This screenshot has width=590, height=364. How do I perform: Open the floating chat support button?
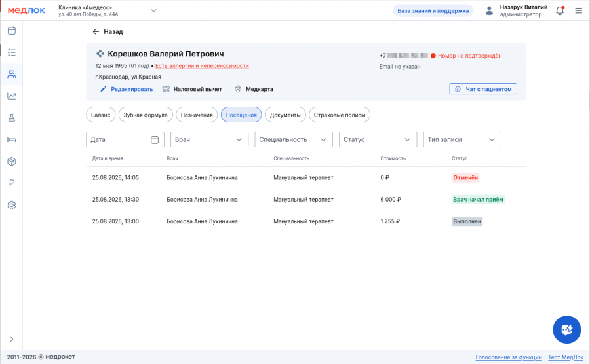point(566,329)
